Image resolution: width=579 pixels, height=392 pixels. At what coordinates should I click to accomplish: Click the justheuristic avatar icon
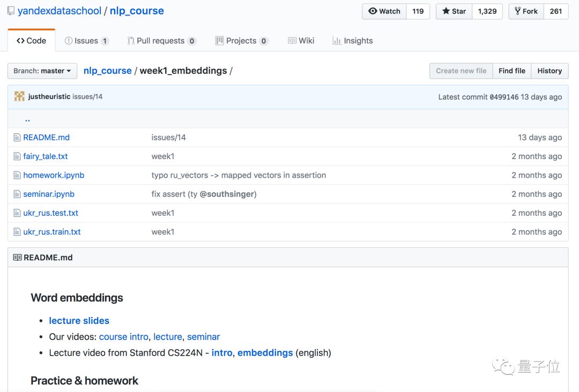(x=19, y=97)
